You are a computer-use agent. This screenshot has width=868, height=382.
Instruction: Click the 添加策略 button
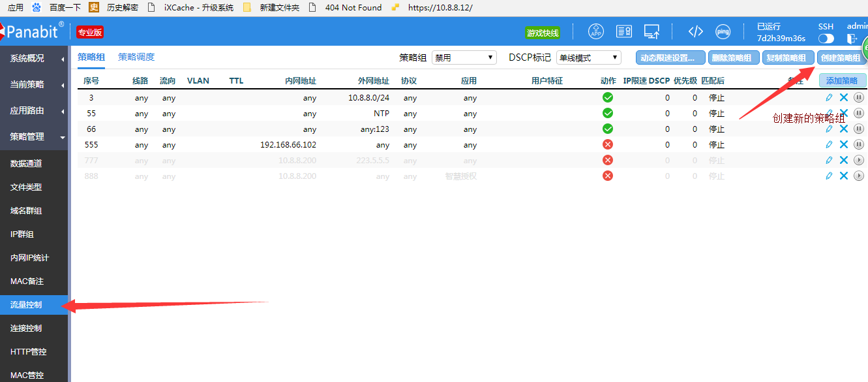click(x=842, y=81)
